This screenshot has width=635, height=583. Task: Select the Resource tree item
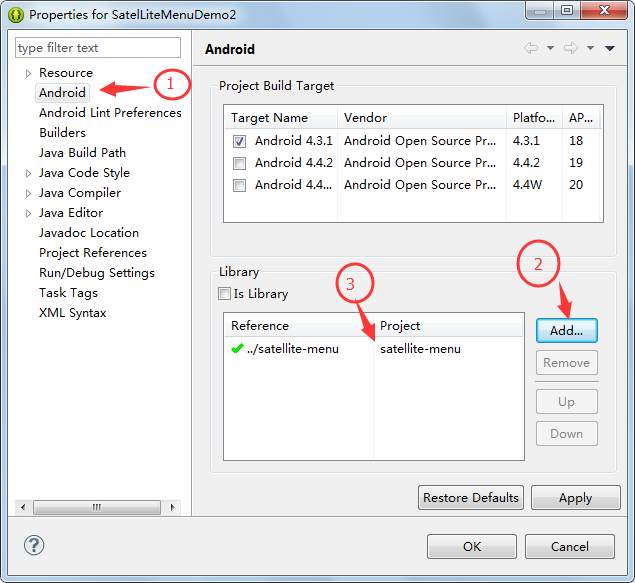(x=66, y=73)
